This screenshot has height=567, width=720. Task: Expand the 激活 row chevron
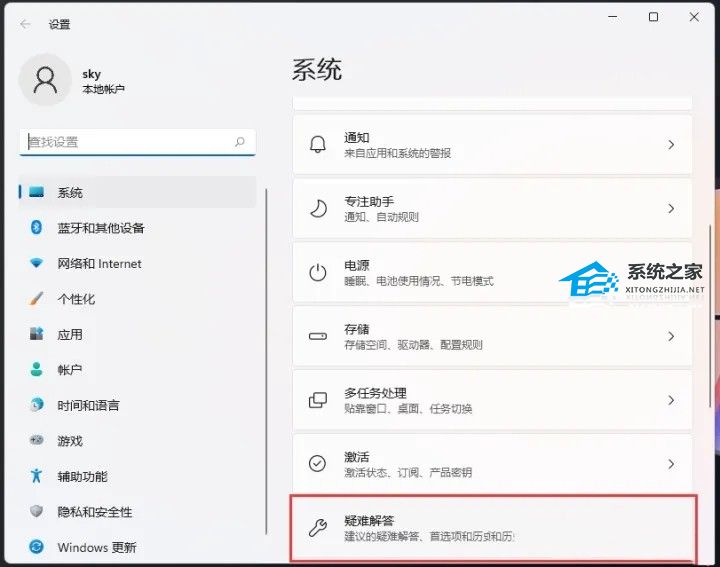(x=671, y=464)
